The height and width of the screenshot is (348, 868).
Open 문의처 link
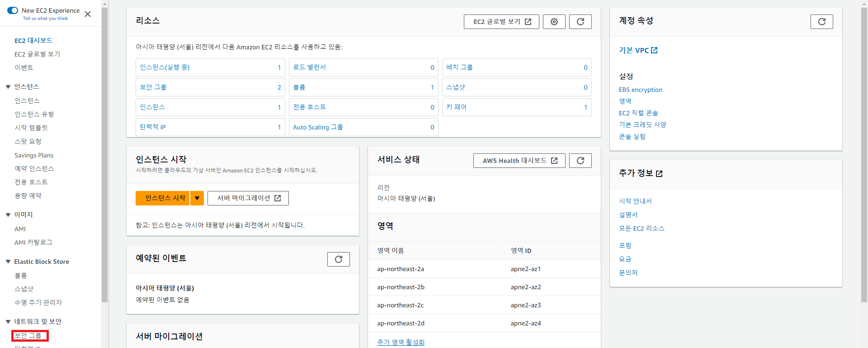click(x=628, y=272)
